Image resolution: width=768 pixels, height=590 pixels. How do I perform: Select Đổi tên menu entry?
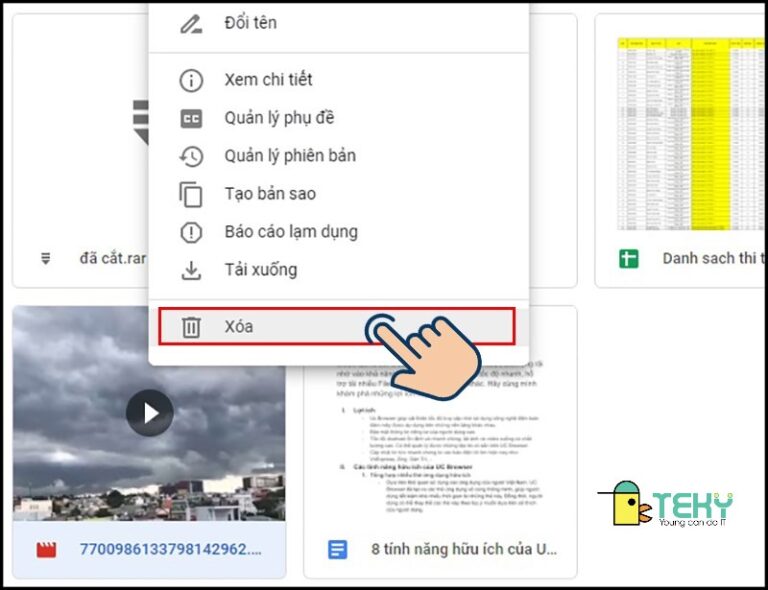[250, 23]
